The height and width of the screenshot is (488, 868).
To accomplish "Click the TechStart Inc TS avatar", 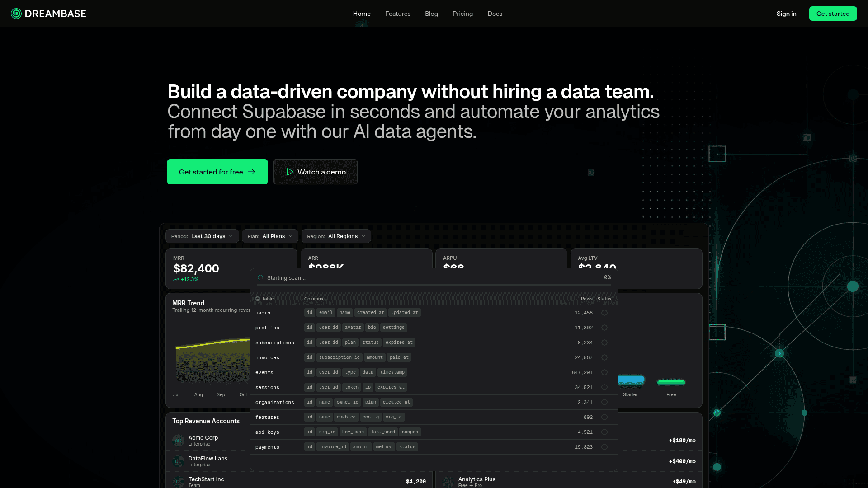I will tap(178, 482).
